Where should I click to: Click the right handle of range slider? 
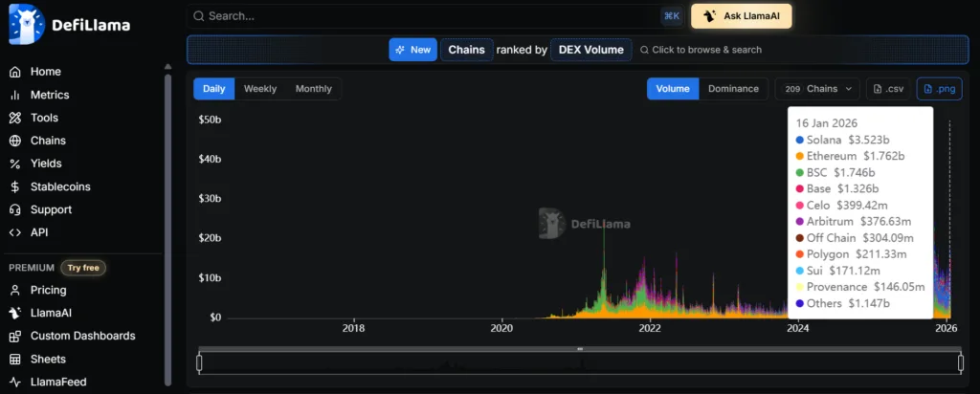click(961, 362)
